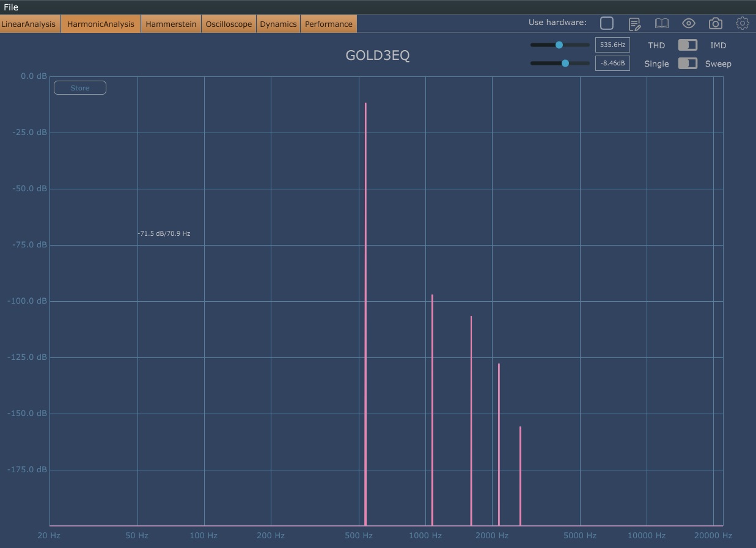The width and height of the screenshot is (756, 548).
Task: Open the File menu
Action: [11, 7]
